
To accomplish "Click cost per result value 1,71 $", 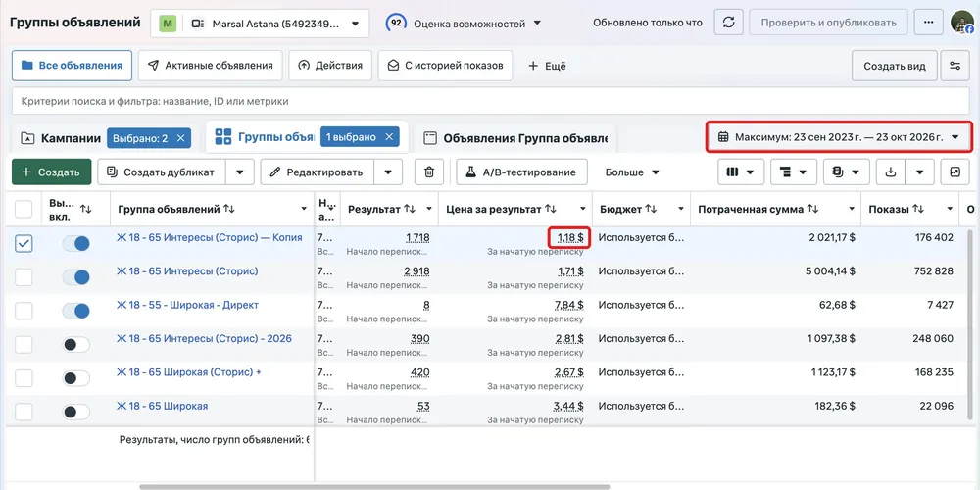I will pyautogui.click(x=570, y=271).
